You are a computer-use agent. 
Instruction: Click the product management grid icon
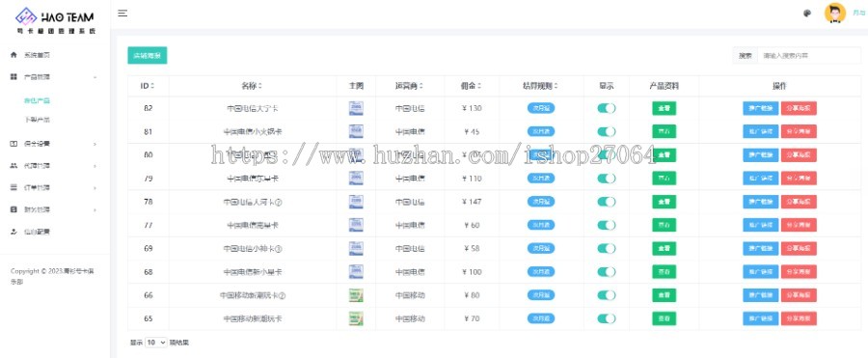click(14, 77)
